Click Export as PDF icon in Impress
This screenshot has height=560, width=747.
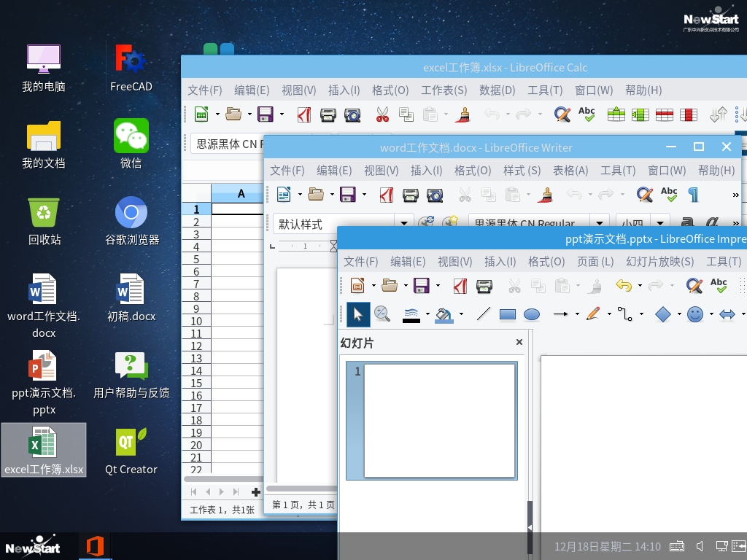pyautogui.click(x=460, y=286)
